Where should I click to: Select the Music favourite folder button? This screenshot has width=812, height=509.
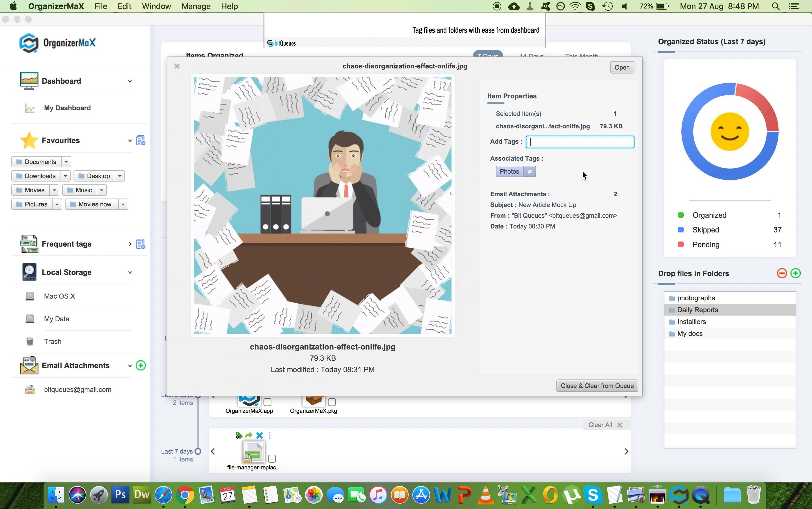pos(80,190)
